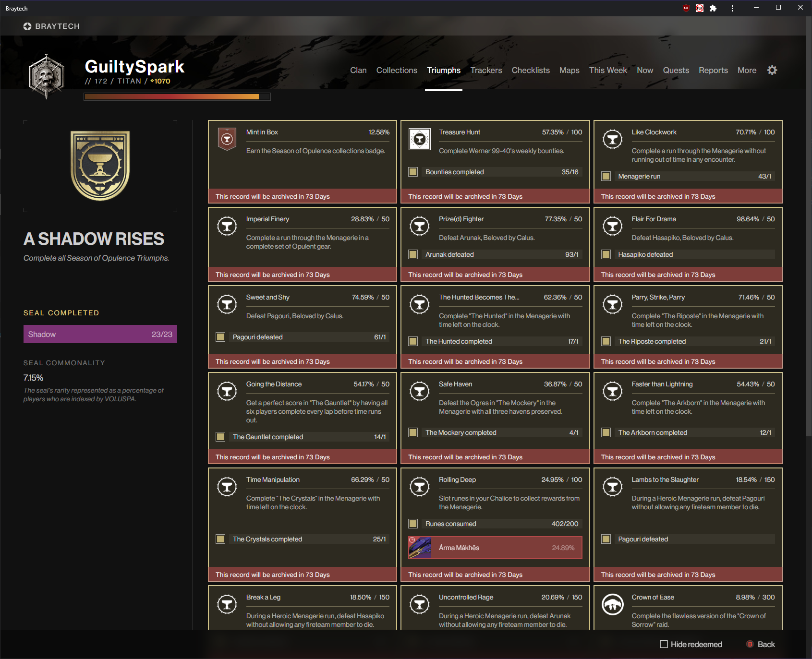Viewport: 812px width, 659px height.
Task: Toggle the Hide redeemed checkbox
Action: point(664,644)
